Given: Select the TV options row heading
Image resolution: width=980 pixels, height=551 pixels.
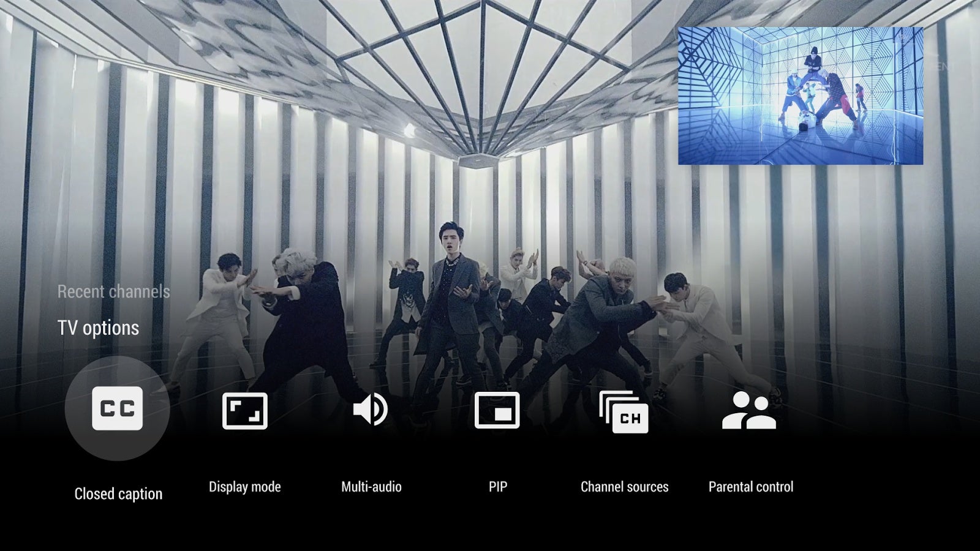Looking at the screenshot, I should 98,328.
